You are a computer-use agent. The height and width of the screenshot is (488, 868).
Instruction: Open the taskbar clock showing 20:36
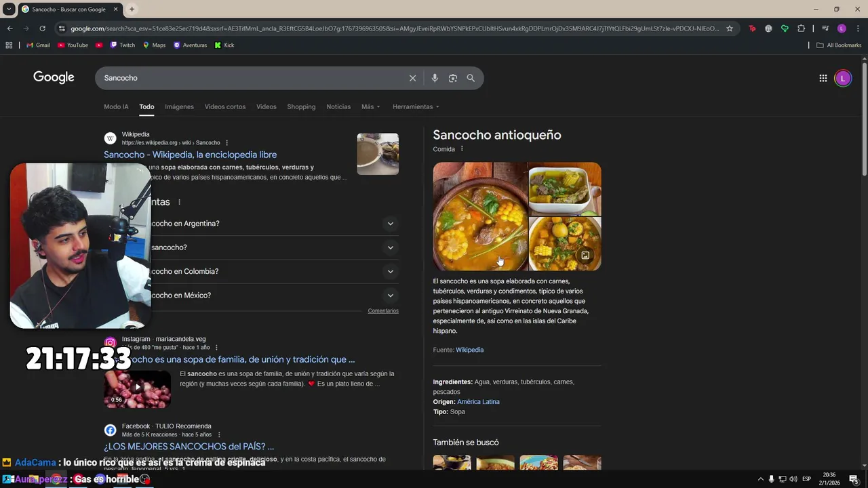[829, 479]
